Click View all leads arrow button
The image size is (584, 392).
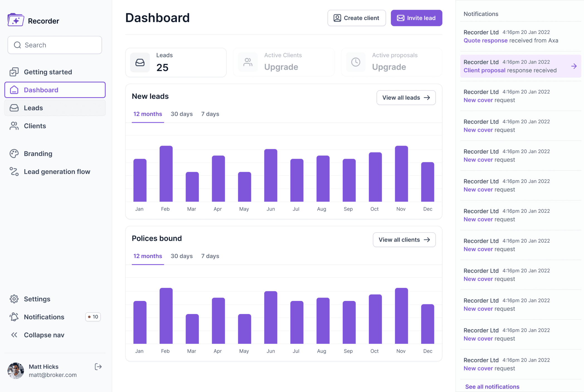click(x=406, y=98)
